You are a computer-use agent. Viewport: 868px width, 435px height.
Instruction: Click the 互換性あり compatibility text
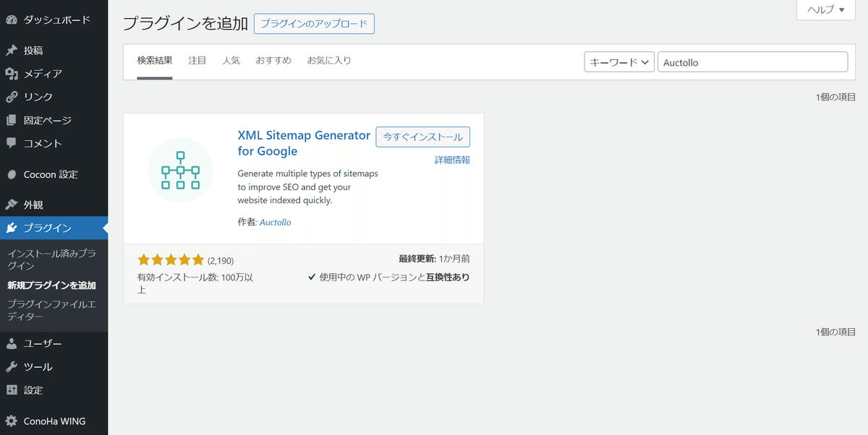pos(448,277)
